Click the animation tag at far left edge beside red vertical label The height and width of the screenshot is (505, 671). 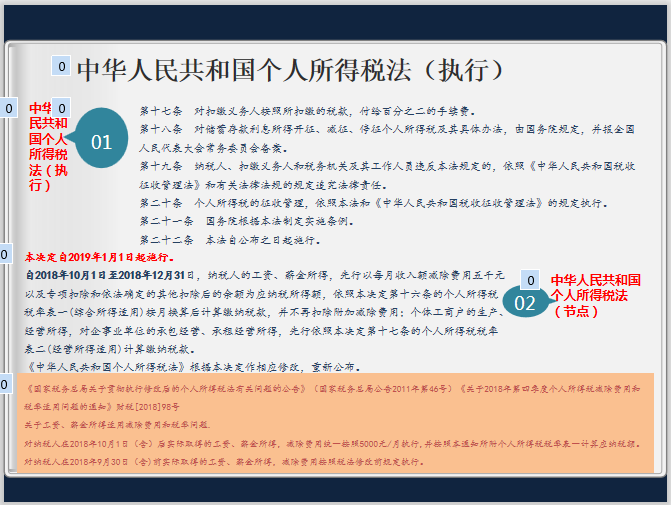click(9, 108)
